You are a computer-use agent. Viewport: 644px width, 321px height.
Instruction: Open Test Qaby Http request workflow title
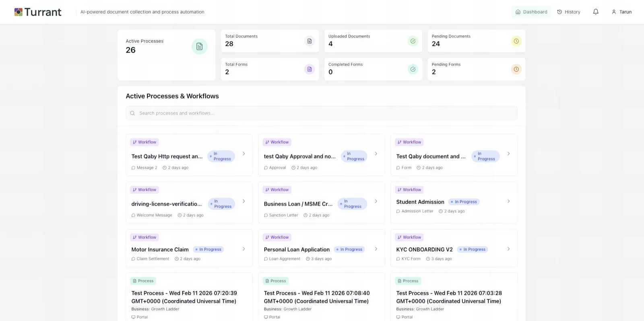point(167,156)
